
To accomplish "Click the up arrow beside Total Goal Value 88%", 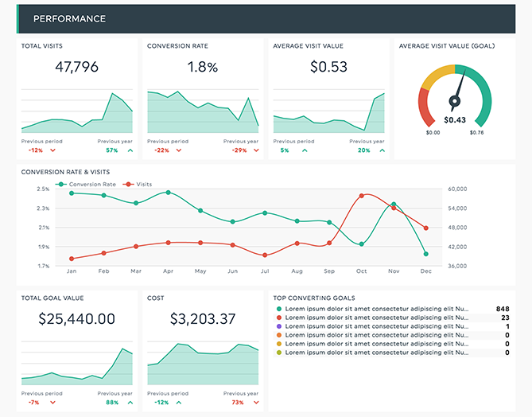I will pyautogui.click(x=130, y=403).
